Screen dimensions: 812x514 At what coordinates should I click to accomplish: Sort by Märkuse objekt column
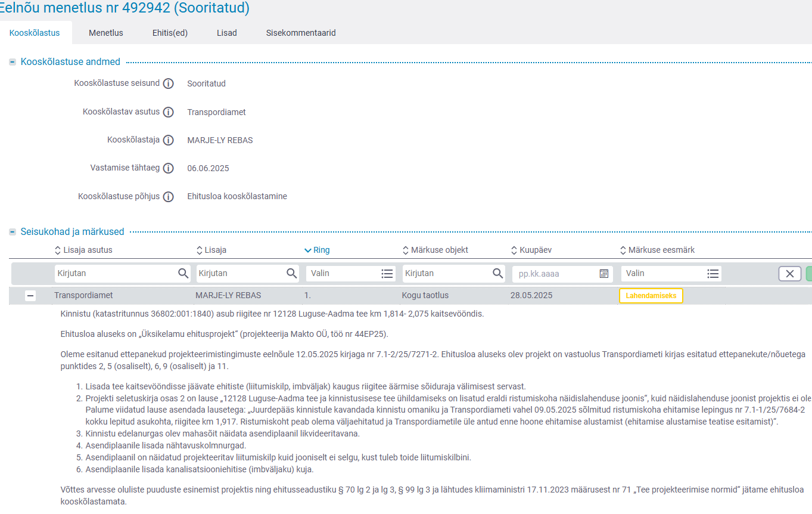pos(435,250)
